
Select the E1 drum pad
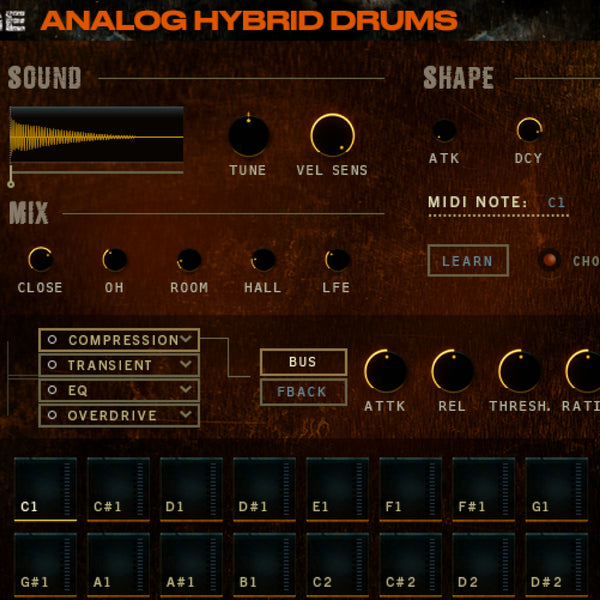(338, 489)
